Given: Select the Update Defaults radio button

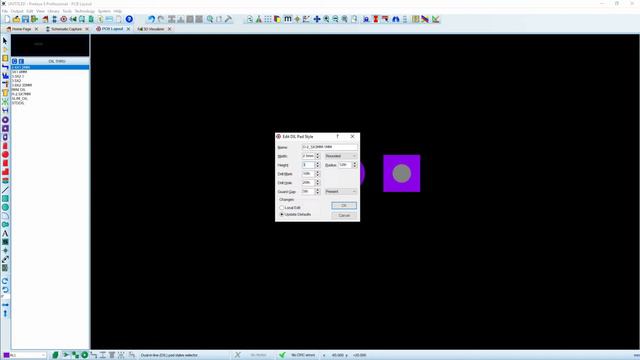Looking at the screenshot, I should 282,214.
